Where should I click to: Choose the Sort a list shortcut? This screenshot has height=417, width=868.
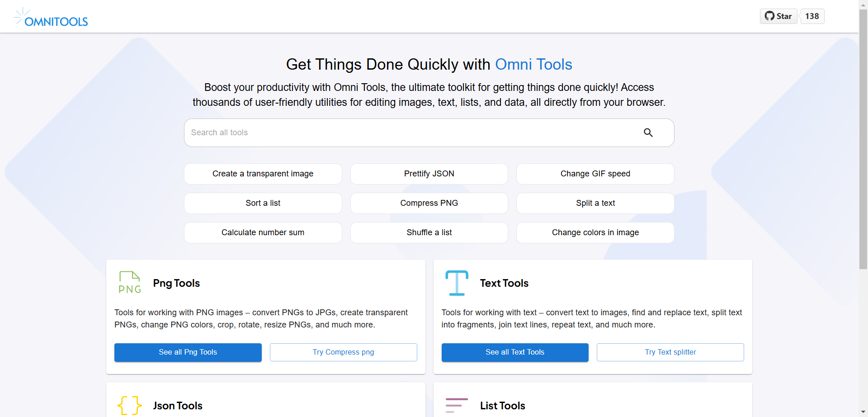263,203
